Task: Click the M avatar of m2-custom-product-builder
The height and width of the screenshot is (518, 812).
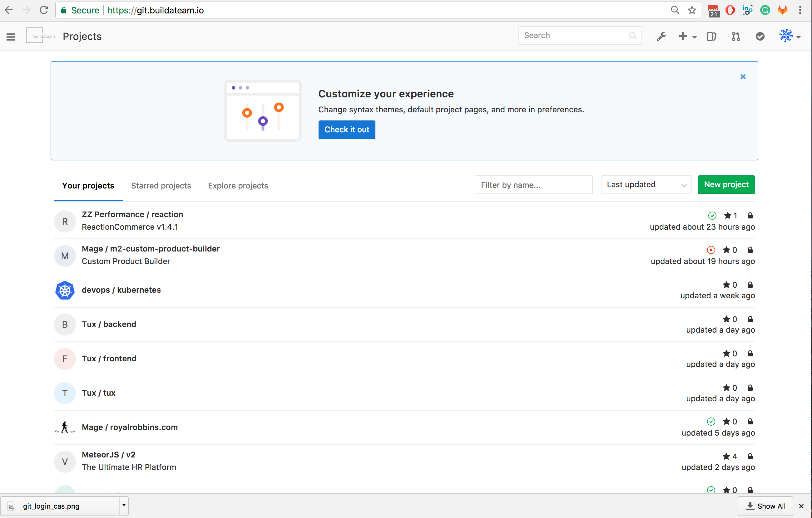Action: 65,256
